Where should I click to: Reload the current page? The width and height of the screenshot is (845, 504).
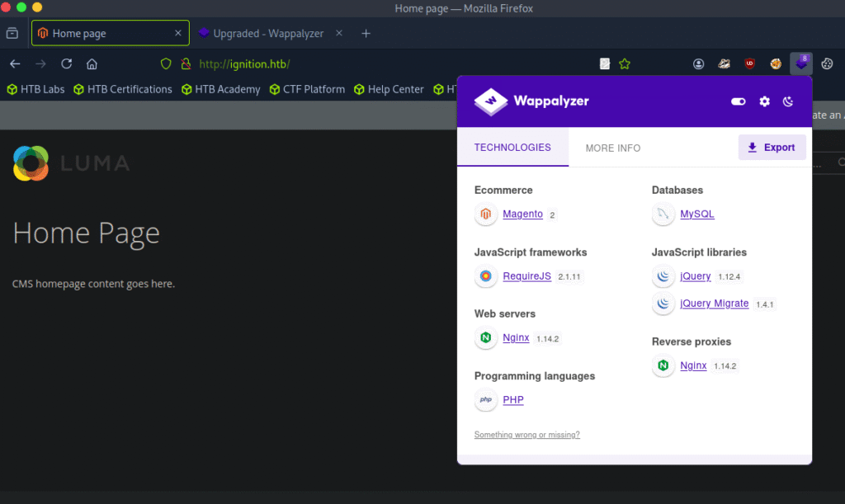67,64
